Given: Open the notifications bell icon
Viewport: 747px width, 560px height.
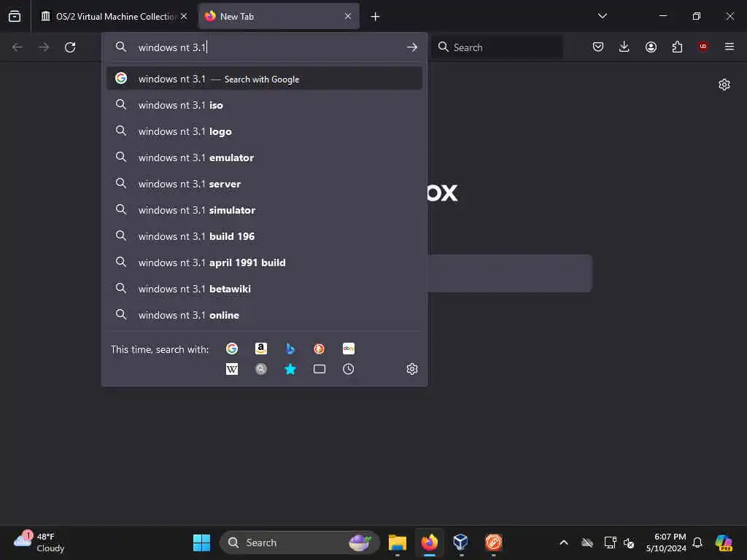Looking at the screenshot, I should [x=697, y=542].
